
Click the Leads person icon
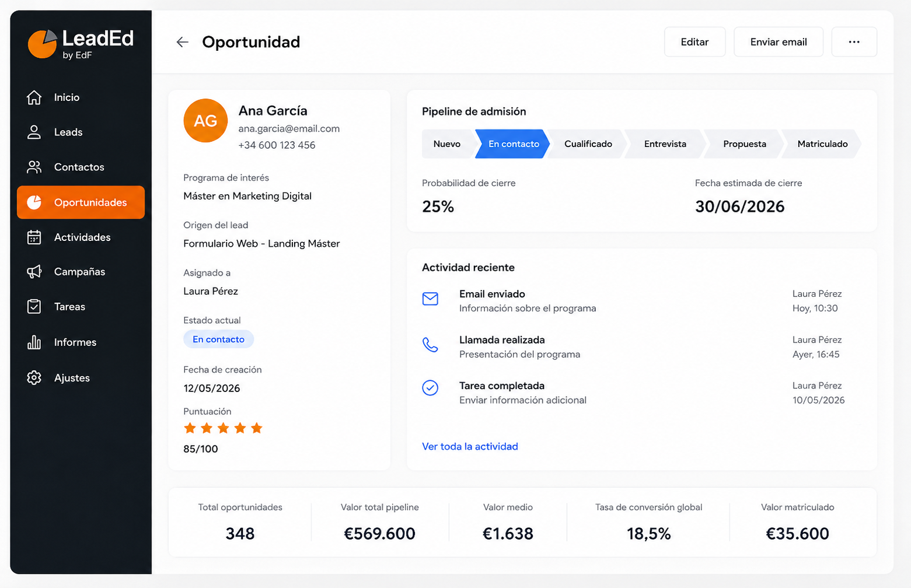click(34, 132)
